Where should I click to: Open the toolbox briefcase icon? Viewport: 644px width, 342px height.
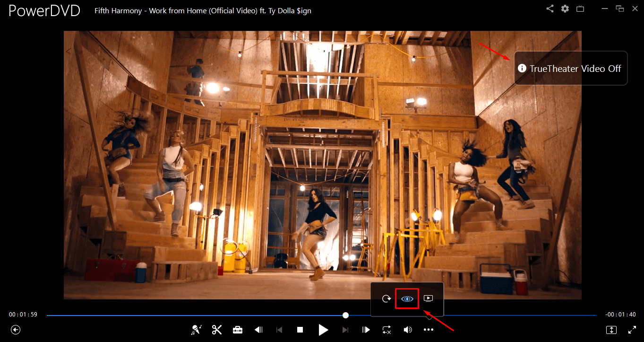pos(238,330)
